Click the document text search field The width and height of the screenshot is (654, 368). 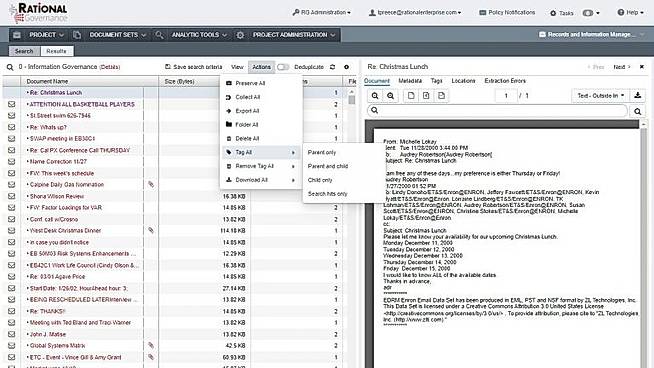498,110
